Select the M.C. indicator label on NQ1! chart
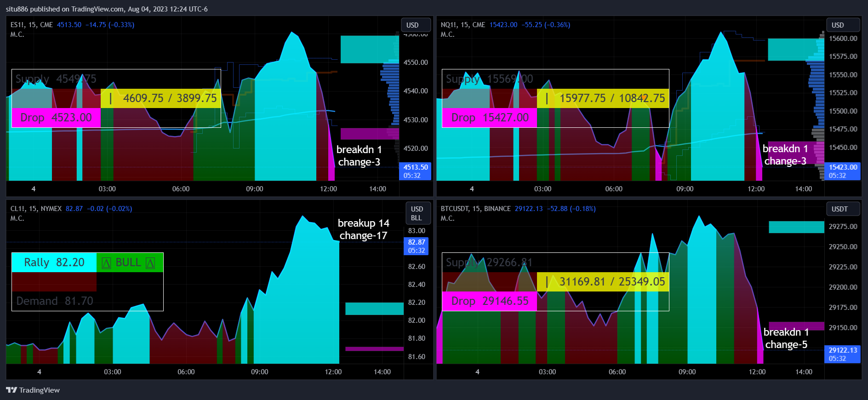The width and height of the screenshot is (868, 400). pyautogui.click(x=447, y=34)
